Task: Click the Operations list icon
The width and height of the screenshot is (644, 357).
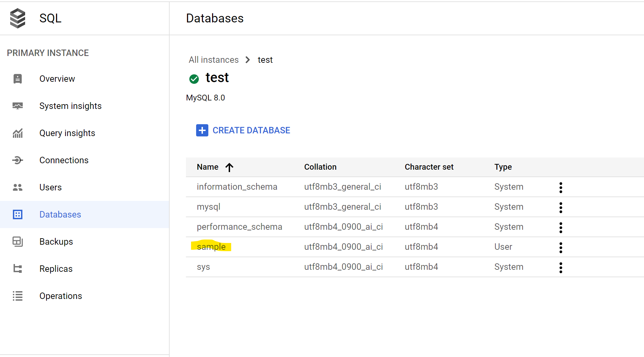Action: (18, 296)
